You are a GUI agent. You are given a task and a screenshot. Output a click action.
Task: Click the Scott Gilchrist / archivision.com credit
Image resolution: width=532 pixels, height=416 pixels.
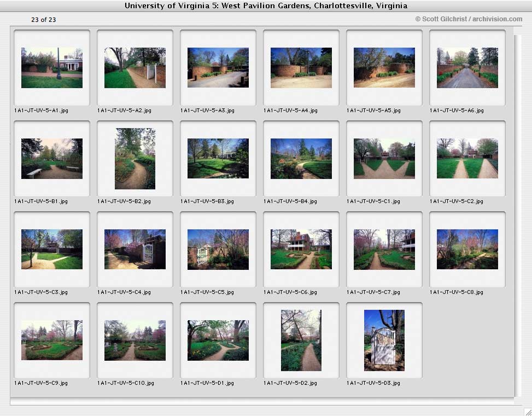(x=469, y=19)
